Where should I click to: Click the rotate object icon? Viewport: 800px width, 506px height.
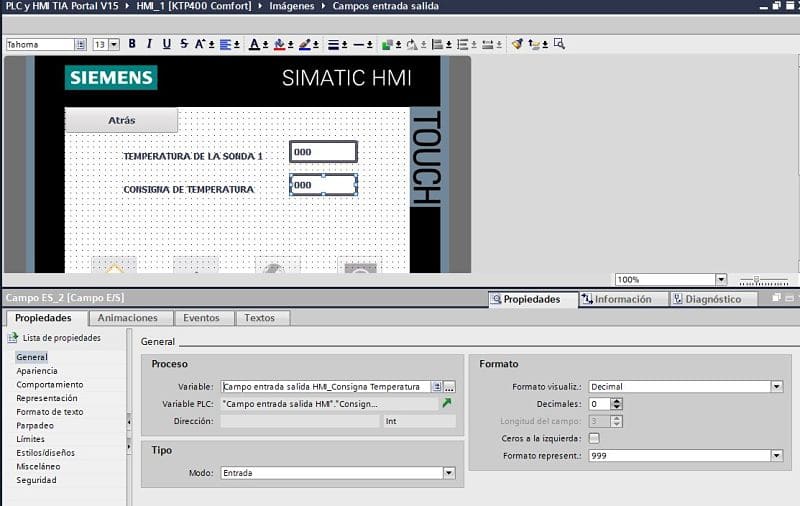412,44
